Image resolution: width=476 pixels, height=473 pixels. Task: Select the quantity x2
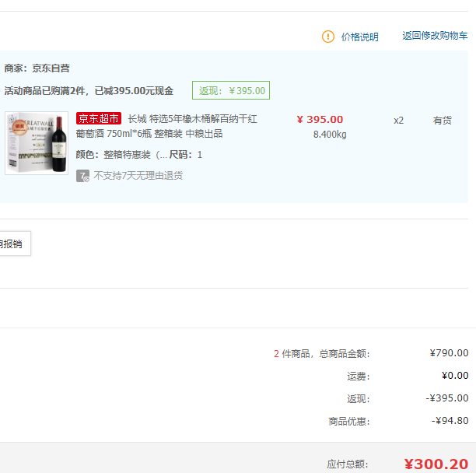[398, 121]
